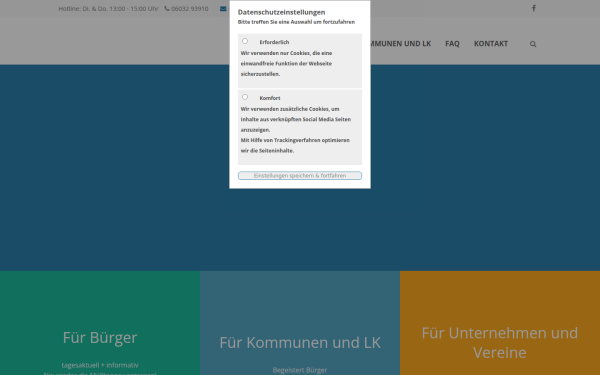Open the search magnifier icon

(533, 44)
